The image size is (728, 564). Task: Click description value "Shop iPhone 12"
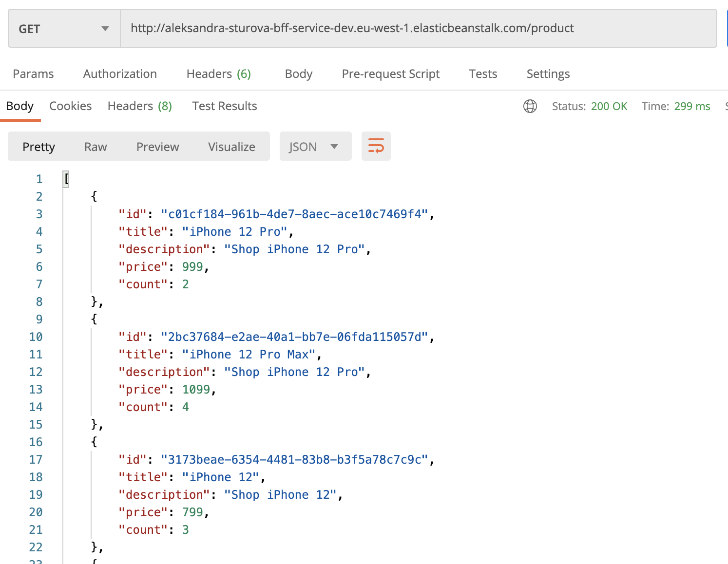point(281,495)
